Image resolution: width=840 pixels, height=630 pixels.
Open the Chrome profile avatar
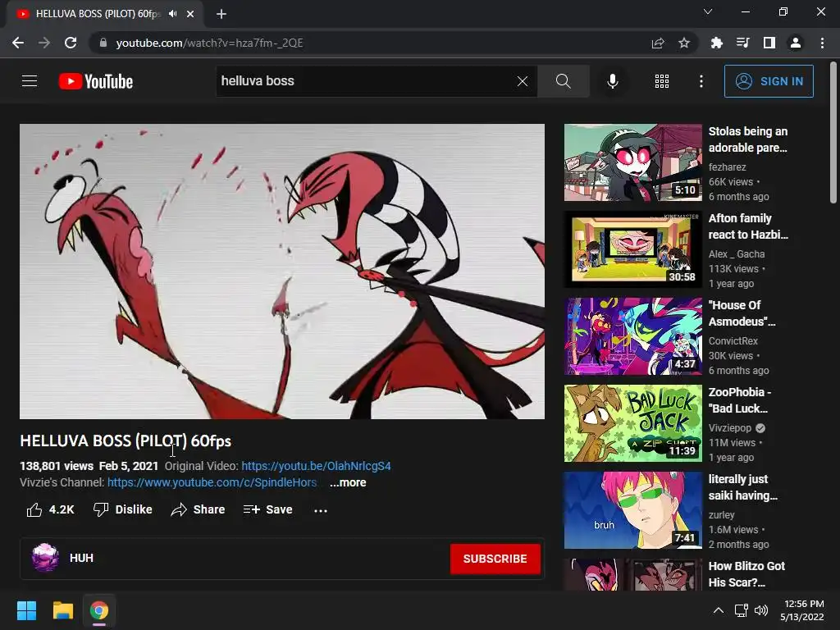(x=796, y=43)
